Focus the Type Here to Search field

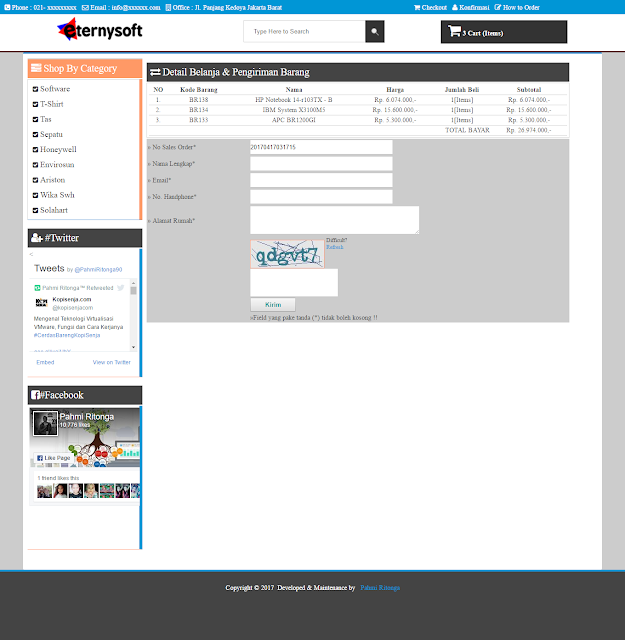[304, 31]
